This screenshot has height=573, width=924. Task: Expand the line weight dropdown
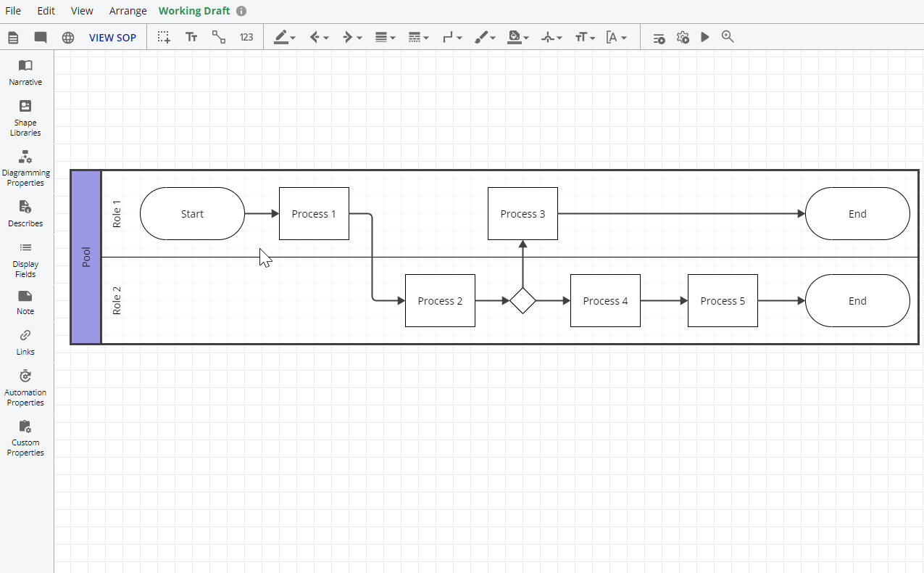click(385, 37)
